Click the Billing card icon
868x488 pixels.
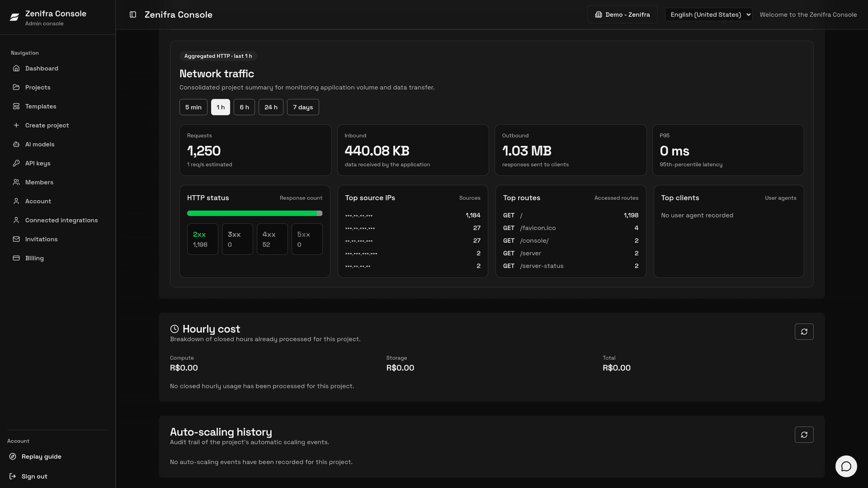point(16,258)
